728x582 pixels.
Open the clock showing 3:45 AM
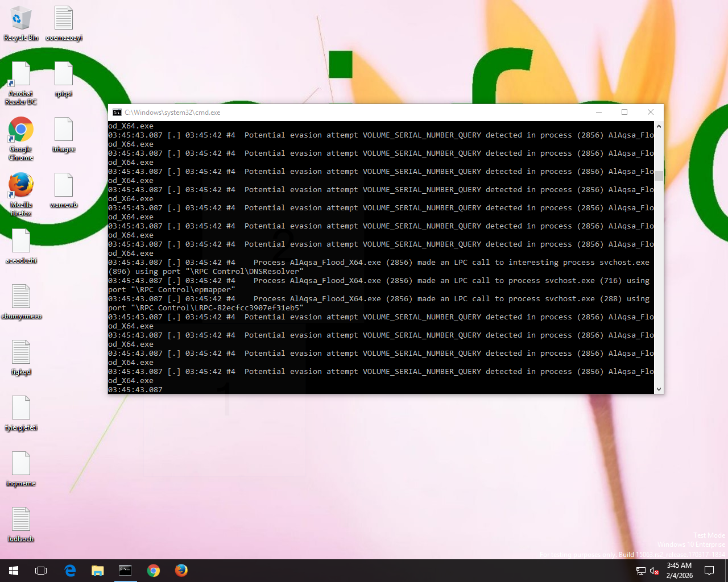point(679,571)
